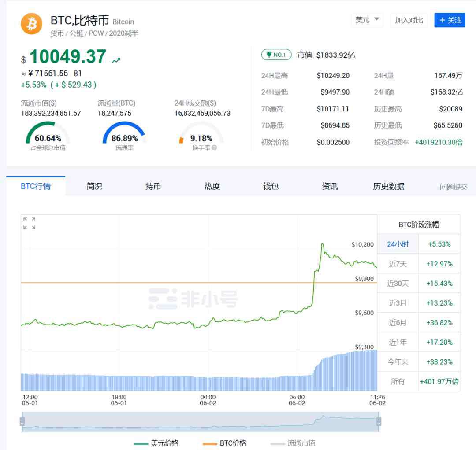Click the NO.1 ranking badge
The image size is (476, 450).
tap(276, 55)
